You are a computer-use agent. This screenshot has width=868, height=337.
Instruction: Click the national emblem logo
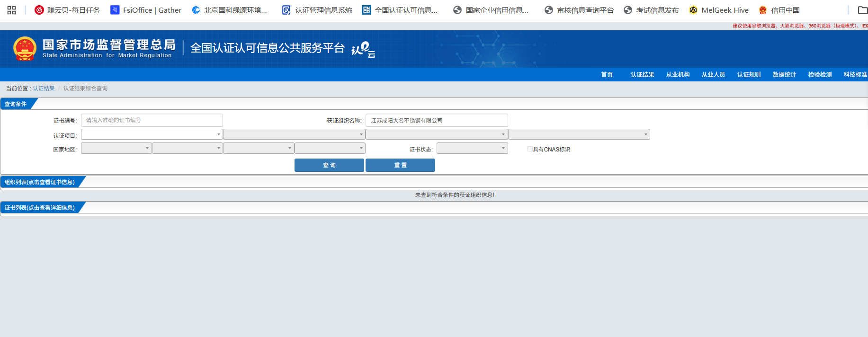tap(25, 49)
